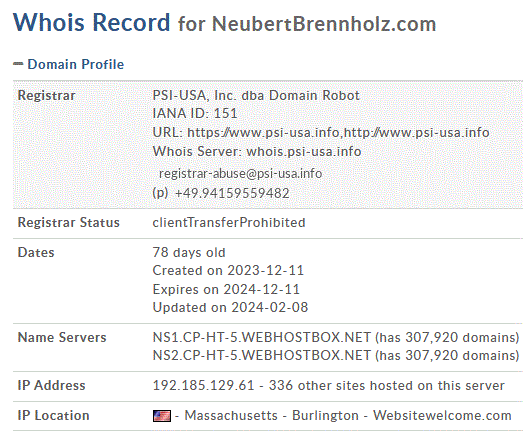Click Websitewelcome.com in IP Location row
Image resolution: width=524 pixels, height=432 pixels.
(x=442, y=415)
